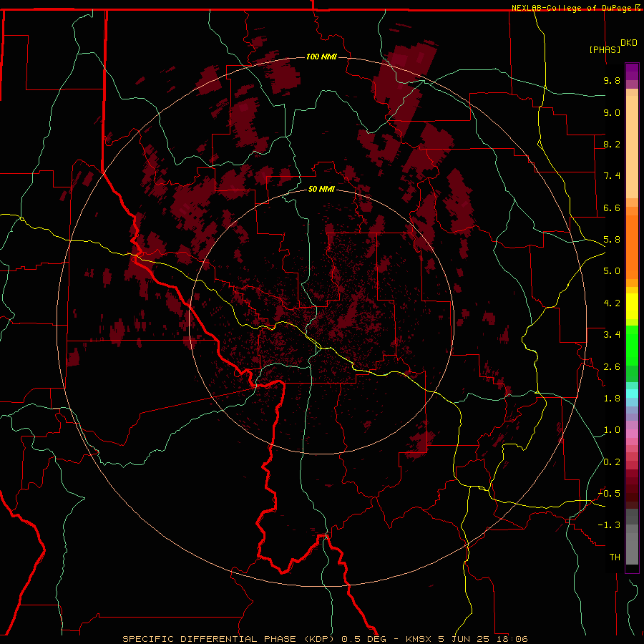Click the 50 NMI range ring label
Viewport: 644px width, 644px height.
coord(321,189)
